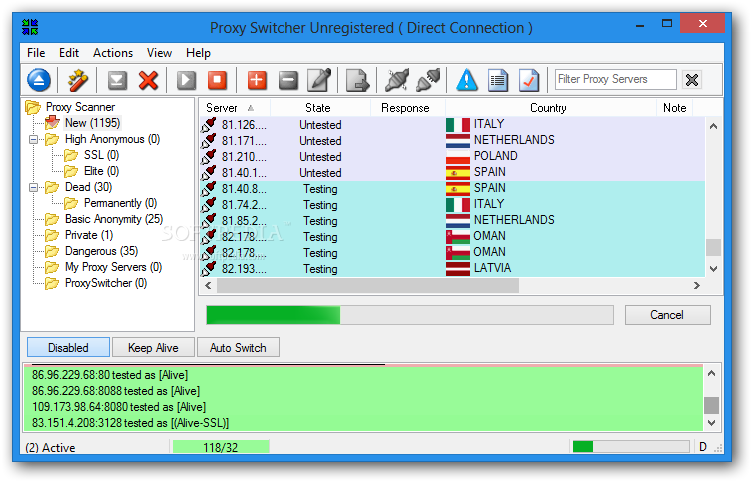This screenshot has width=752, height=482.
Task: Click the Italy flag next to 81.126
Action: point(458,125)
